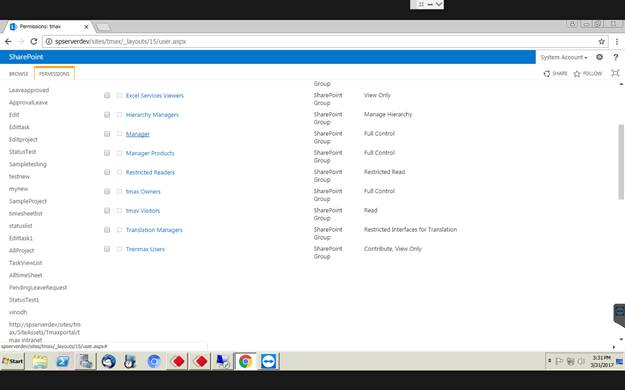Image resolution: width=625 pixels, height=390 pixels.
Task: Open the Action Center flag icon
Action: pyautogui.click(x=559, y=361)
